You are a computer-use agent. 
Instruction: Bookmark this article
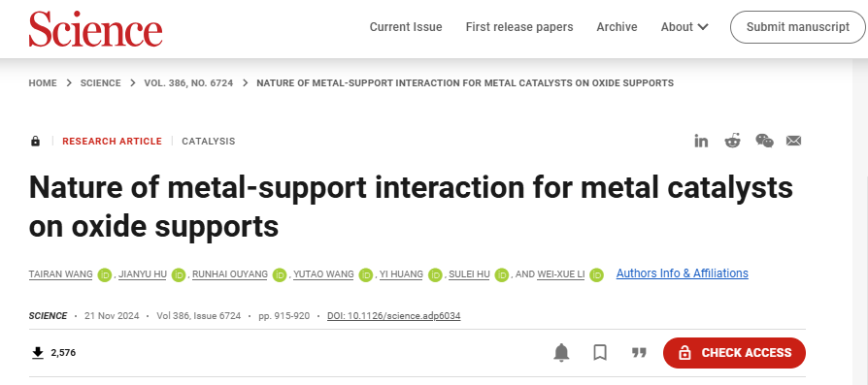pos(600,352)
